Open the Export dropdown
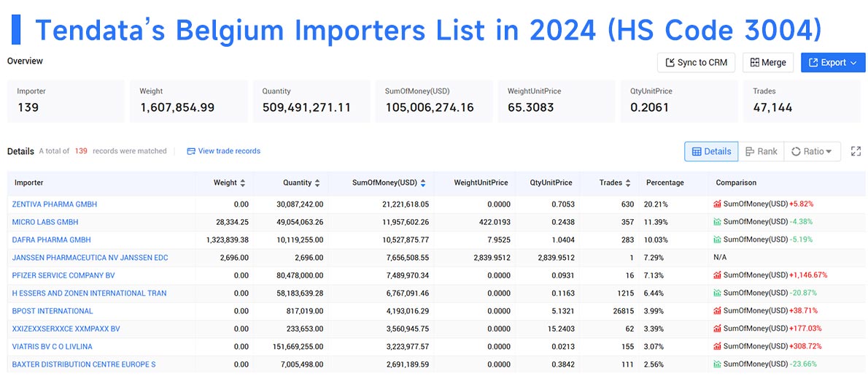This screenshot has height=379, width=868. tap(832, 63)
